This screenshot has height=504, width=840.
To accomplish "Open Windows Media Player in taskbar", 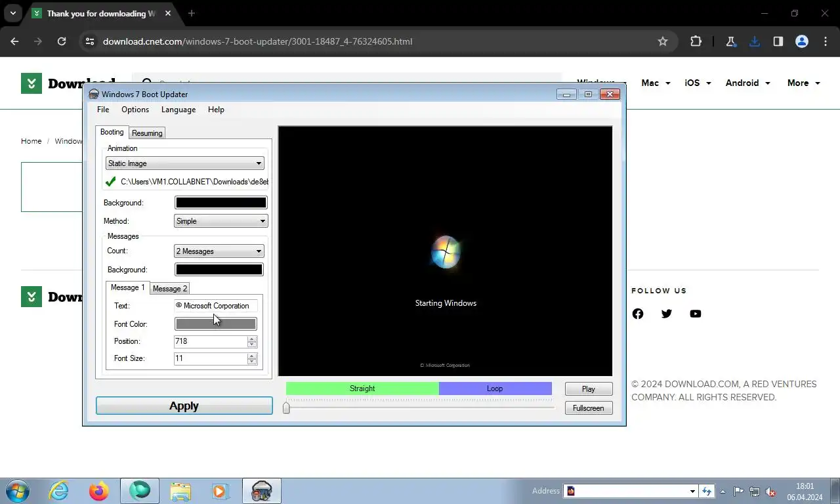I will [x=220, y=491].
